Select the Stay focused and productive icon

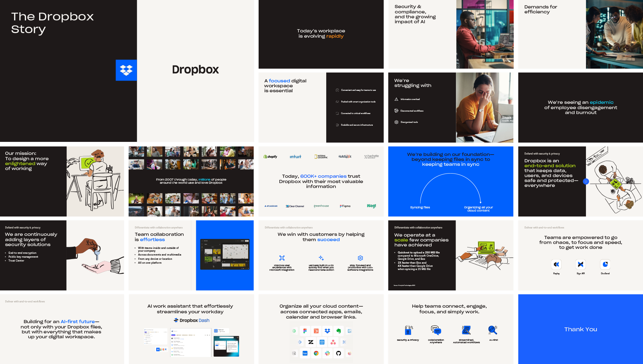[360, 258]
